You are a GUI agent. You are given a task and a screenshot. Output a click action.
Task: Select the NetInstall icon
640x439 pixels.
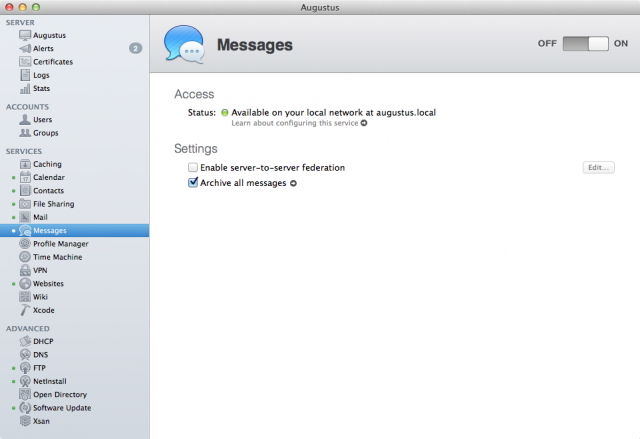pos(25,381)
